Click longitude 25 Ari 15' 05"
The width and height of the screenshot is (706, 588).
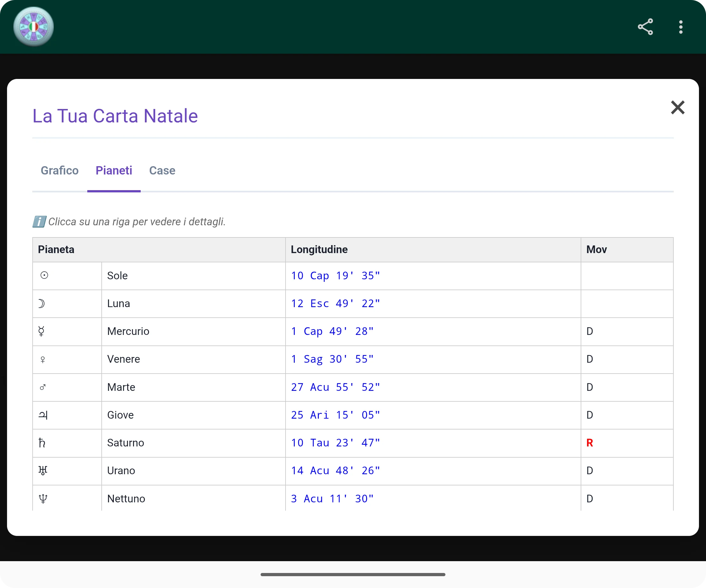[335, 415]
